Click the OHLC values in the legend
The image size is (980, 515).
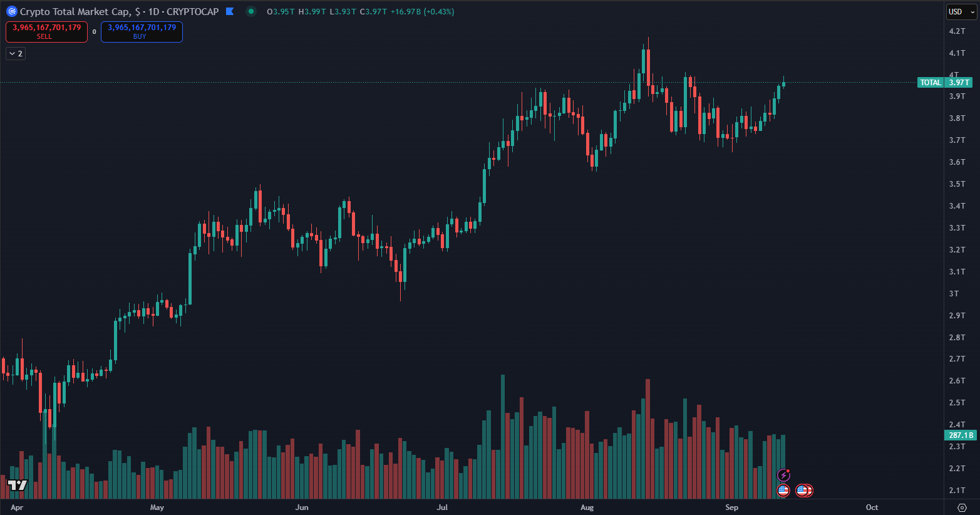point(360,12)
